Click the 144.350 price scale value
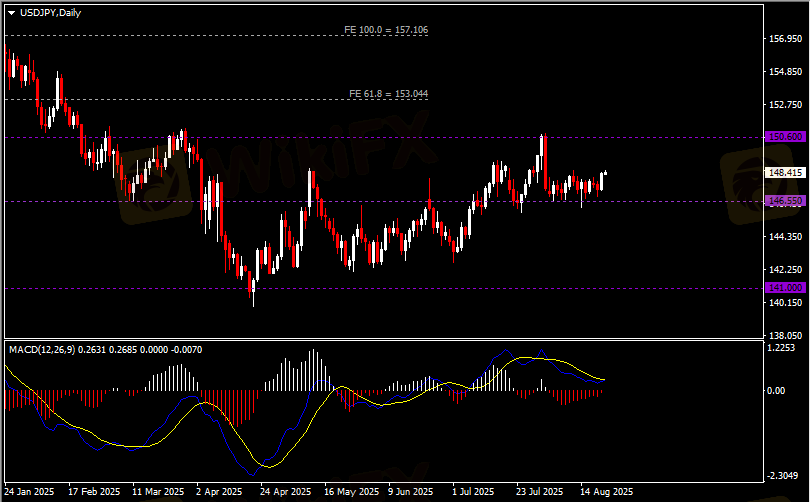This screenshot has height=502, width=810. coord(785,237)
